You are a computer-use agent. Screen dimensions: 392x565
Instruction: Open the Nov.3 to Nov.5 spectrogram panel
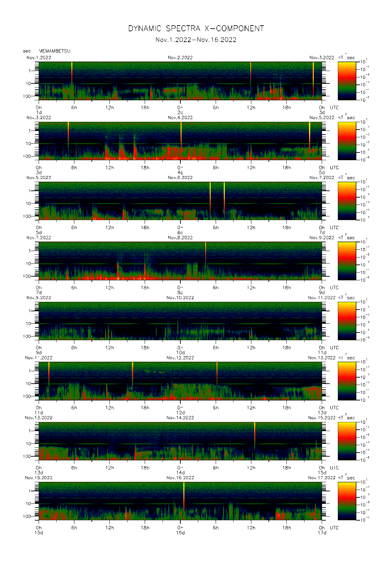(180, 141)
